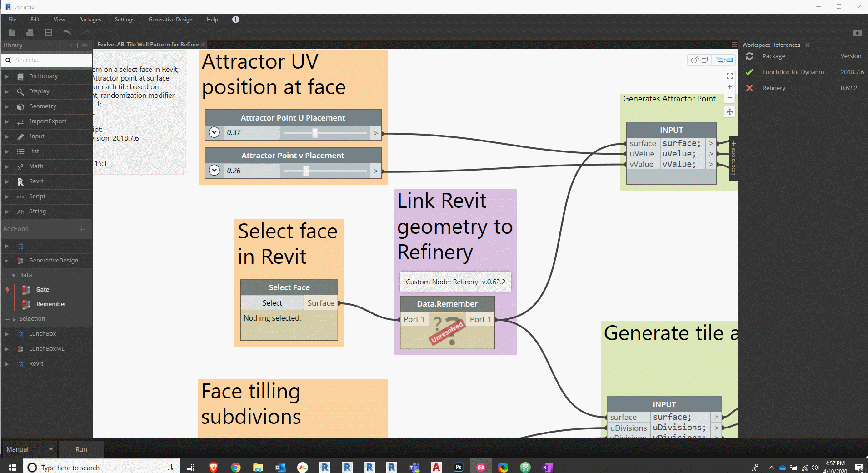Viewport: 868px width, 473px height.
Task: Open Microsoft Teams from the taskbar
Action: tap(414, 467)
